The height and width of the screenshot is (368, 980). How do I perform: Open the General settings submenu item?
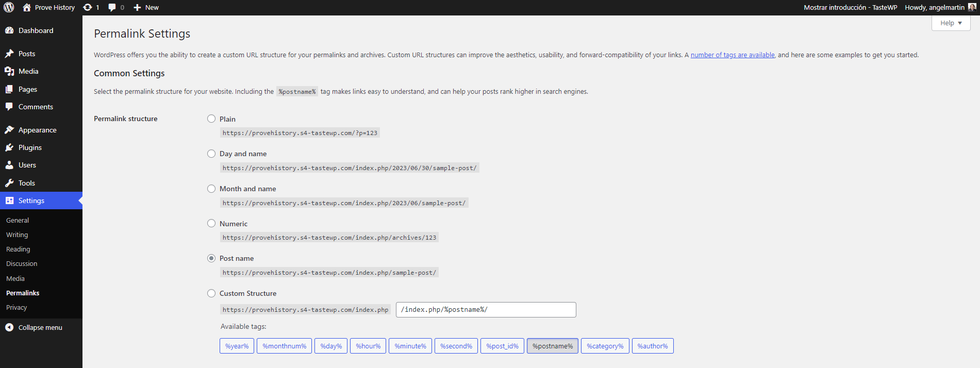[18, 220]
